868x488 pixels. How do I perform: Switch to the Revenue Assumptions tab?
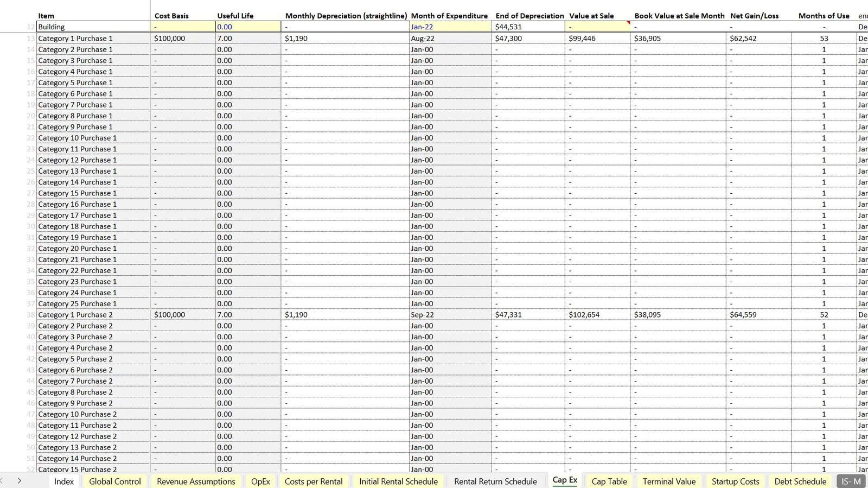coord(196,481)
